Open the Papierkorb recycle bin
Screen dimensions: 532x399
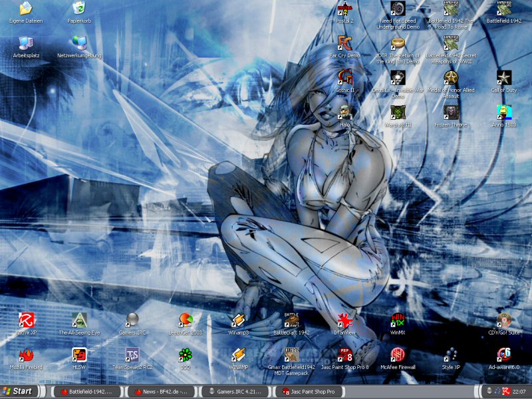[79, 9]
